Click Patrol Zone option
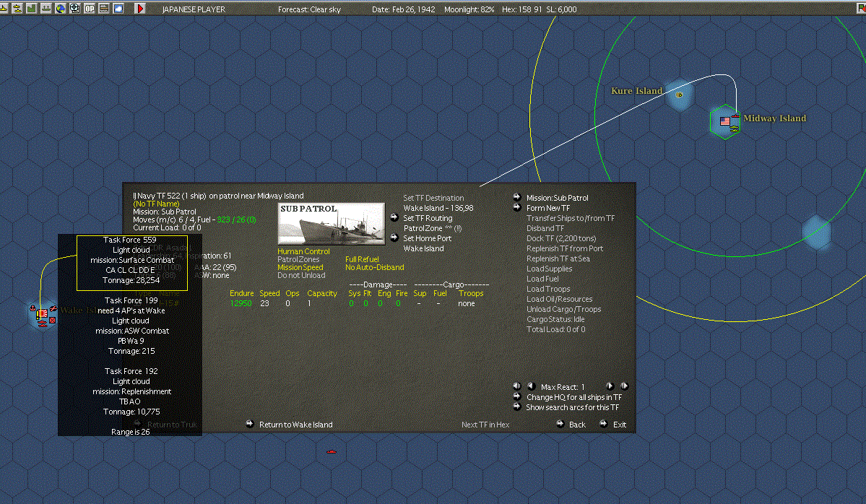Image resolution: width=866 pixels, height=504 pixels. [433, 228]
